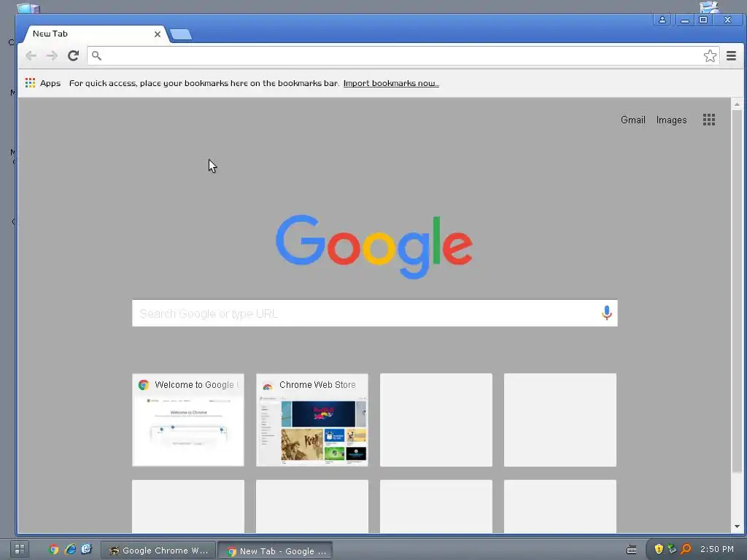Click the vertical scrollbar thumb
This screenshot has height=560, width=747.
737,292
